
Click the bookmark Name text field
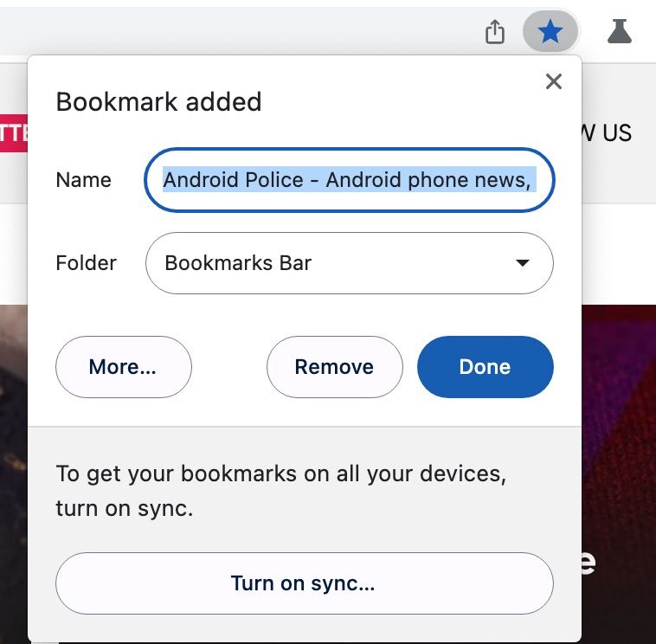point(350,180)
